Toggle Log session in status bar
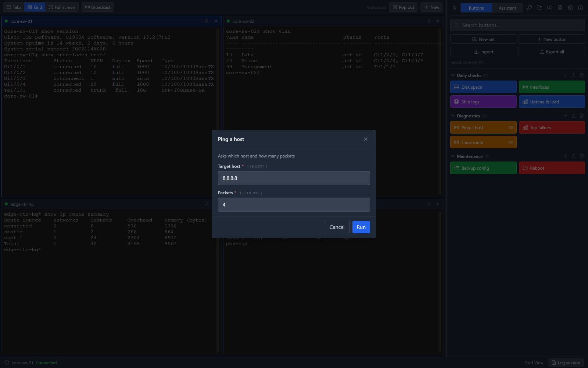 [x=566, y=363]
